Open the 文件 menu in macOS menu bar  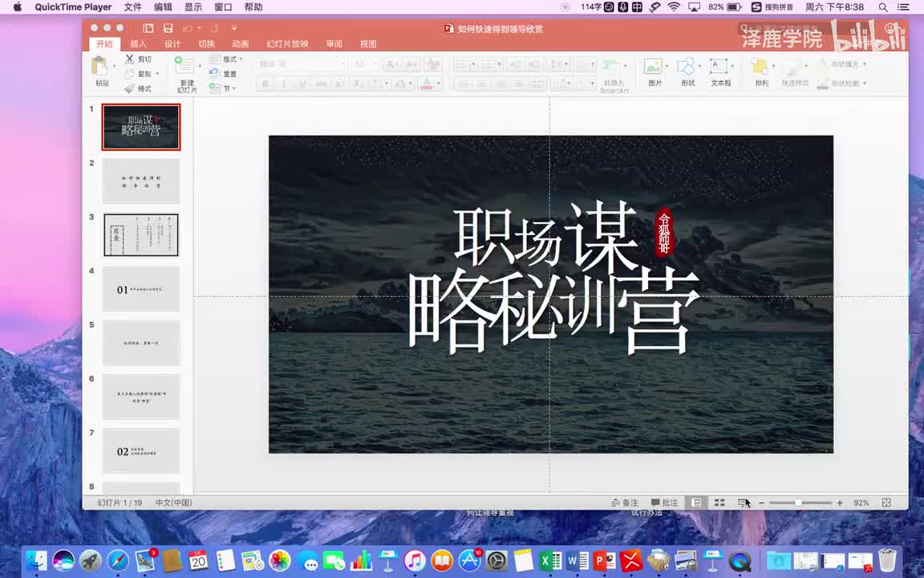click(132, 7)
